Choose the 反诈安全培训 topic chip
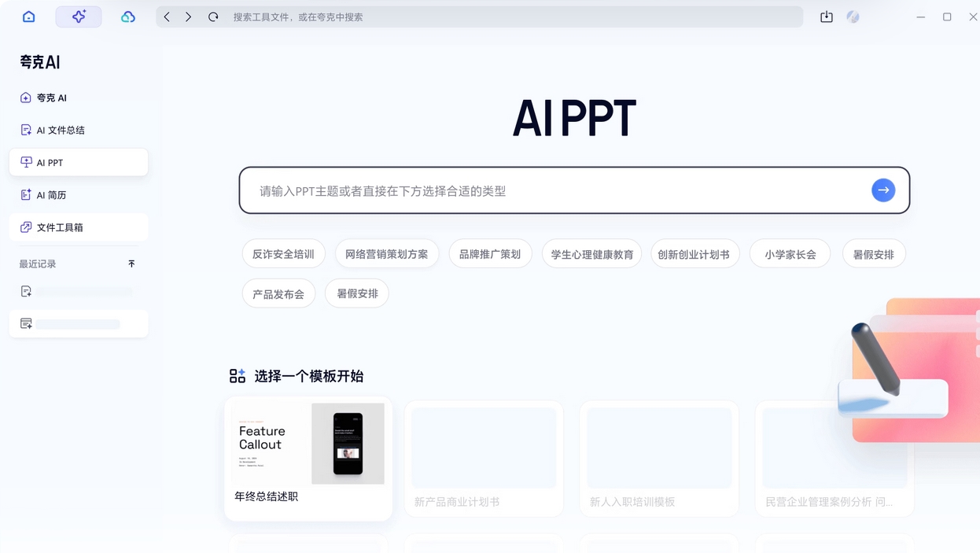980x553 pixels. (x=283, y=253)
